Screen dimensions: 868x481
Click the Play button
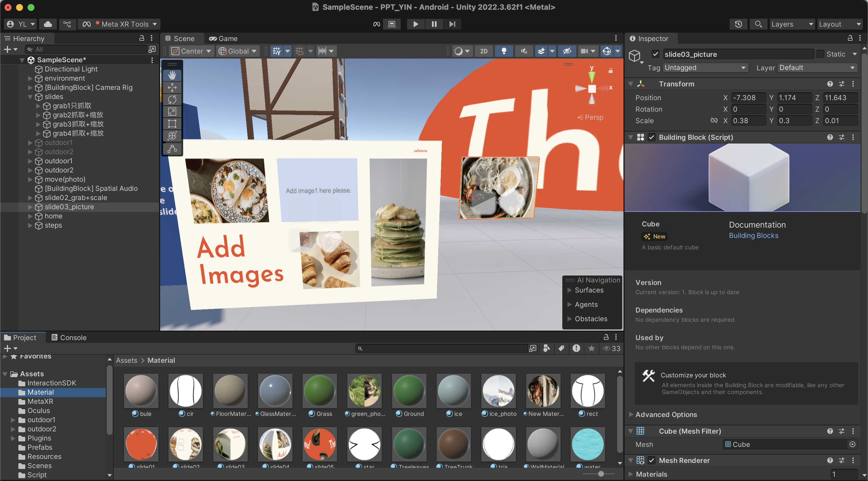[415, 24]
